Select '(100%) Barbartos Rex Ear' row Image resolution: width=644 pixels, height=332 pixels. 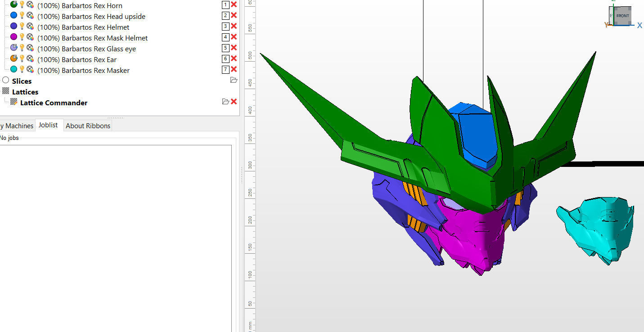coord(77,59)
